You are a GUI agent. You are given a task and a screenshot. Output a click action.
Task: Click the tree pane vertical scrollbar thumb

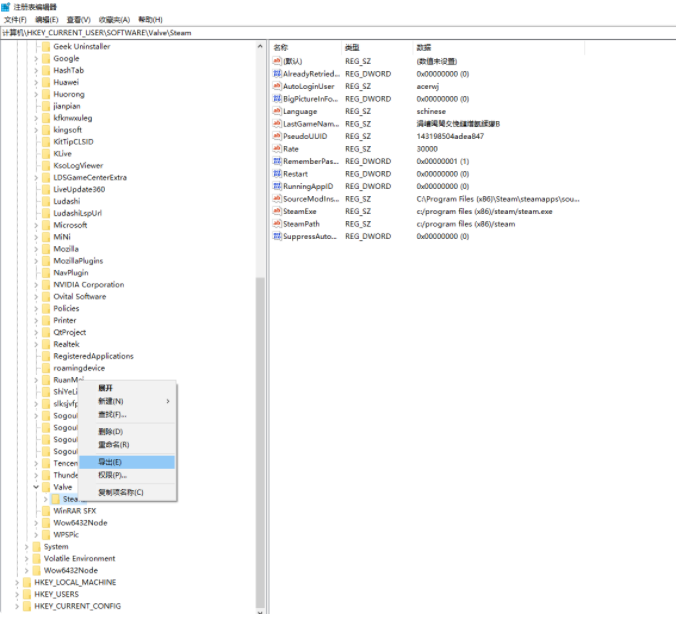[x=260, y=442]
